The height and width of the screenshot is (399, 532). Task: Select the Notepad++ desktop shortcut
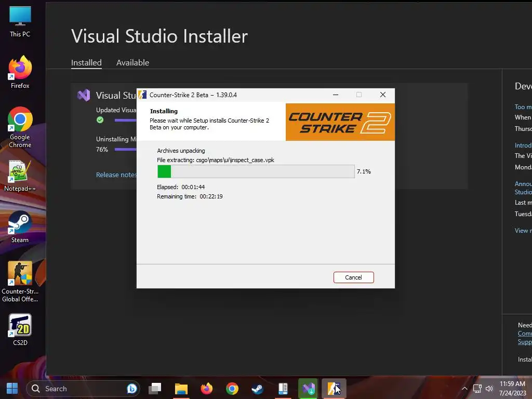point(20,176)
